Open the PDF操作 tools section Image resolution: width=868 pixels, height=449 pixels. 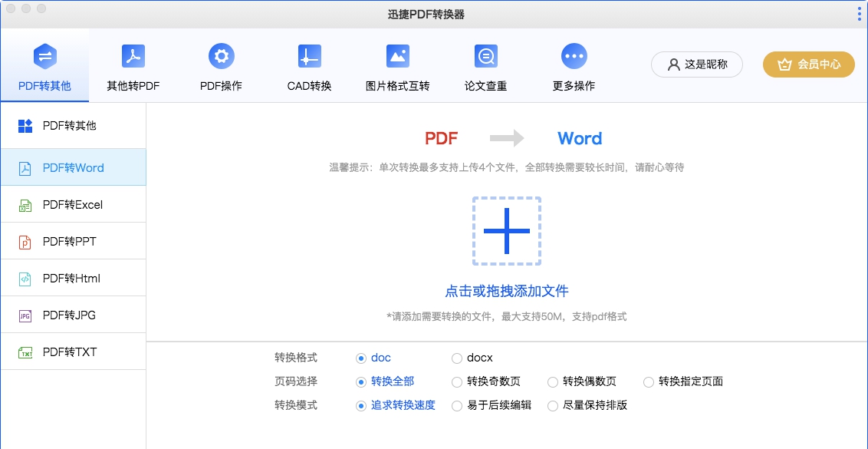[221, 65]
